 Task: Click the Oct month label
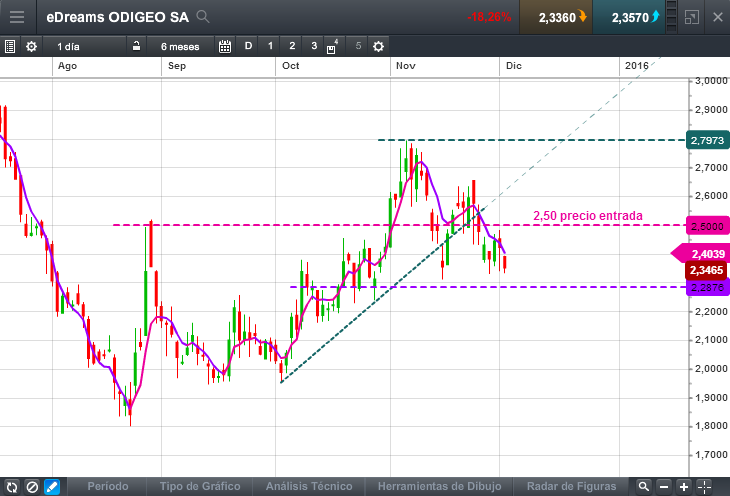(x=291, y=66)
